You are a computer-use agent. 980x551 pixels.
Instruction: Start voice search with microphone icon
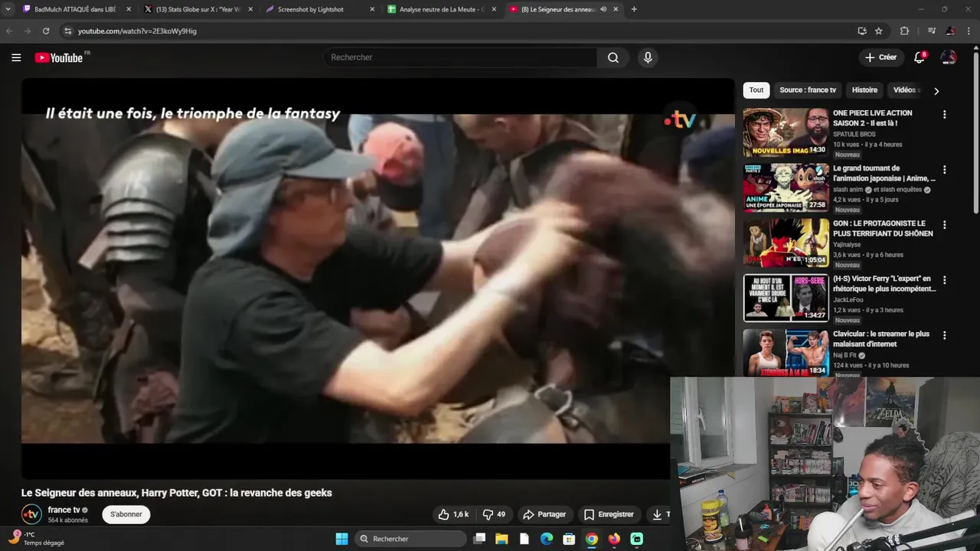[648, 57]
